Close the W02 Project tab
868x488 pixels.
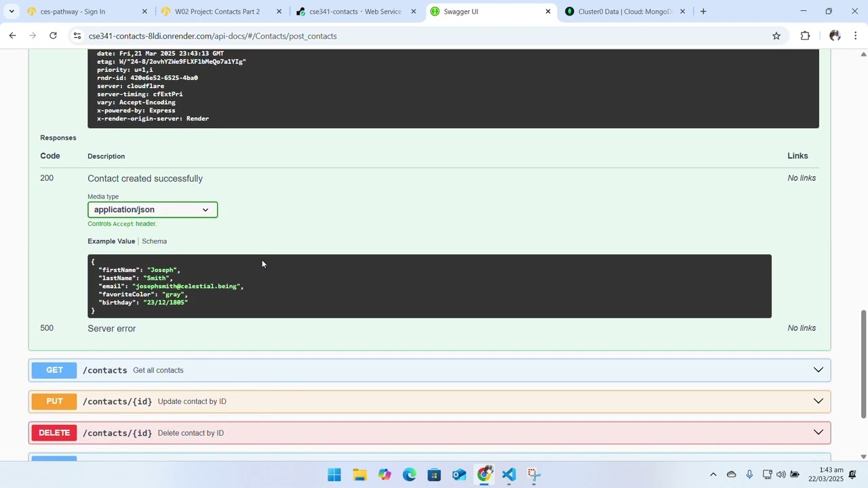[279, 12]
